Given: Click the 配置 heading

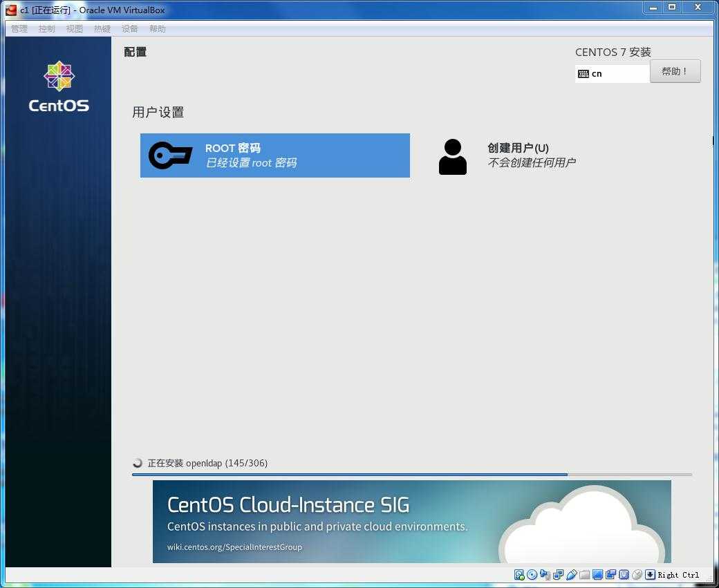Looking at the screenshot, I should pos(136,52).
